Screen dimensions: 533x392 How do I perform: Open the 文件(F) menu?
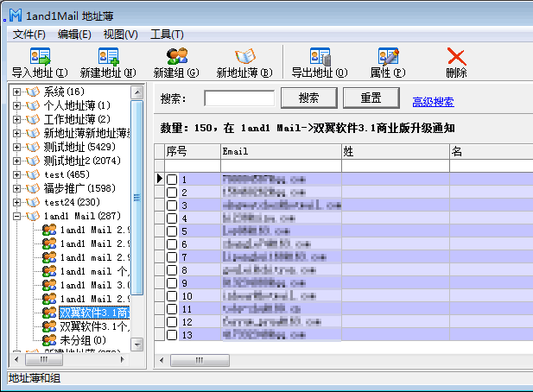[x=29, y=34]
